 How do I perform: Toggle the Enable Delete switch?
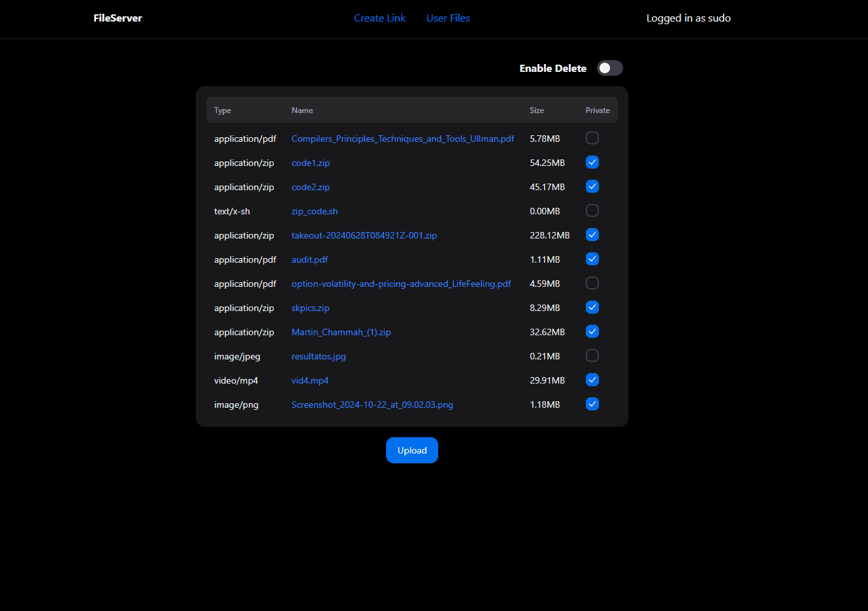609,68
